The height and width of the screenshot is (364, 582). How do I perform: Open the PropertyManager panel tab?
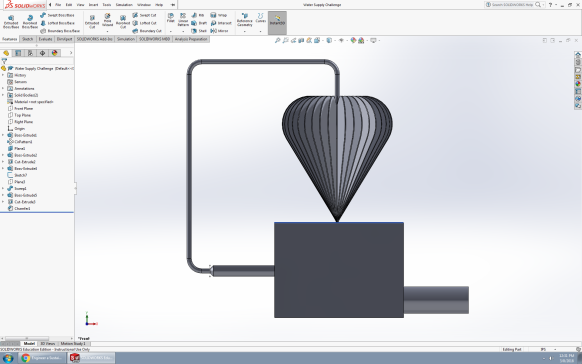[18, 53]
